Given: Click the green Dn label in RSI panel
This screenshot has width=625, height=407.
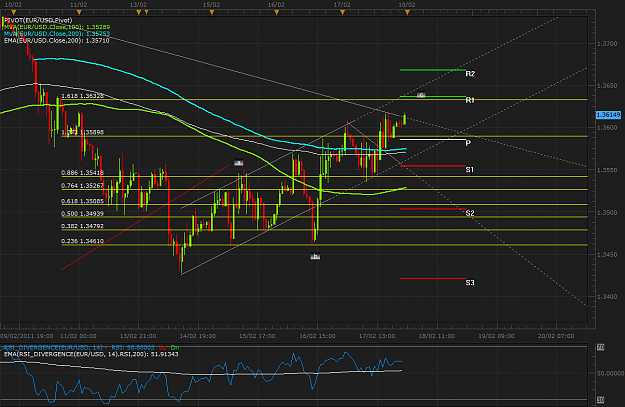Looking at the screenshot, I should 175,348.
